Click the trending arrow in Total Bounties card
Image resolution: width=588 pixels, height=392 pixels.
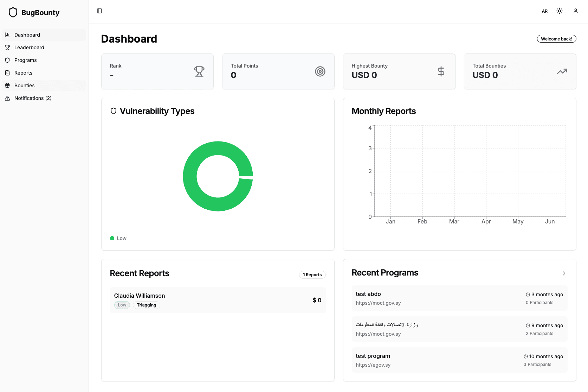coord(562,71)
